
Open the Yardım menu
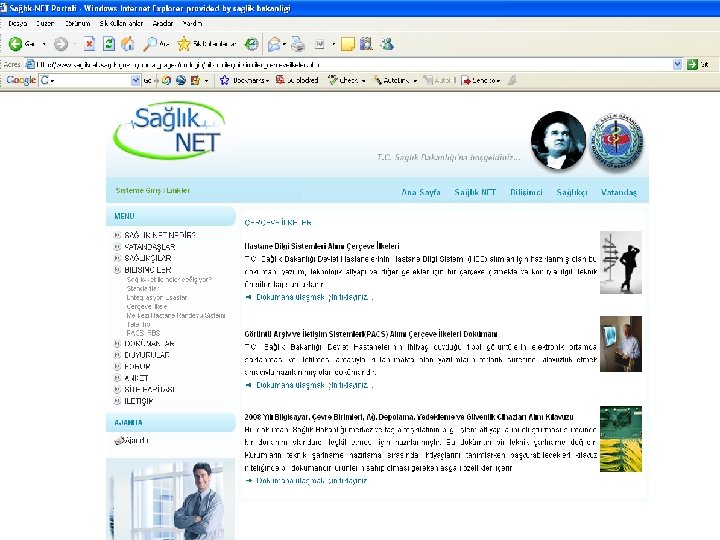pos(192,23)
